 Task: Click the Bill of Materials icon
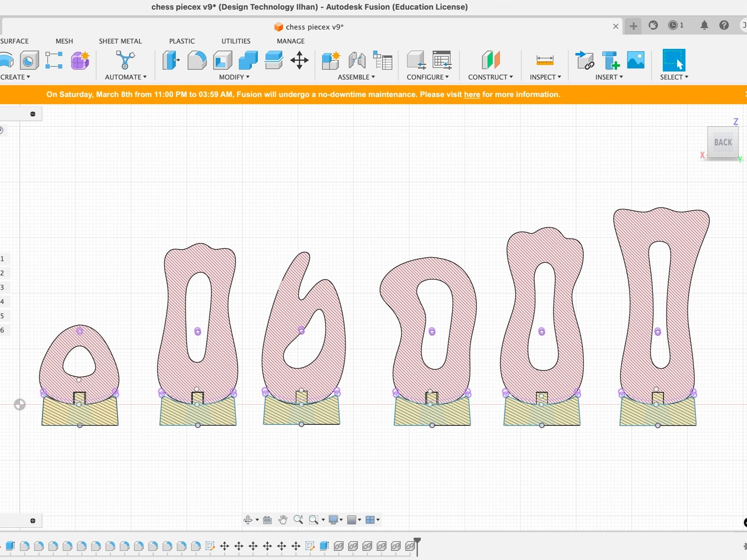click(x=383, y=60)
